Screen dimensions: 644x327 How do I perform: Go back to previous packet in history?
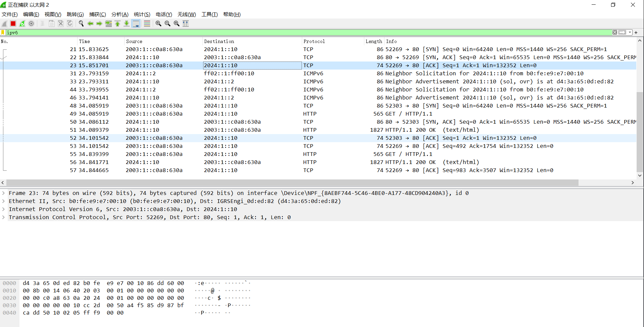click(90, 24)
